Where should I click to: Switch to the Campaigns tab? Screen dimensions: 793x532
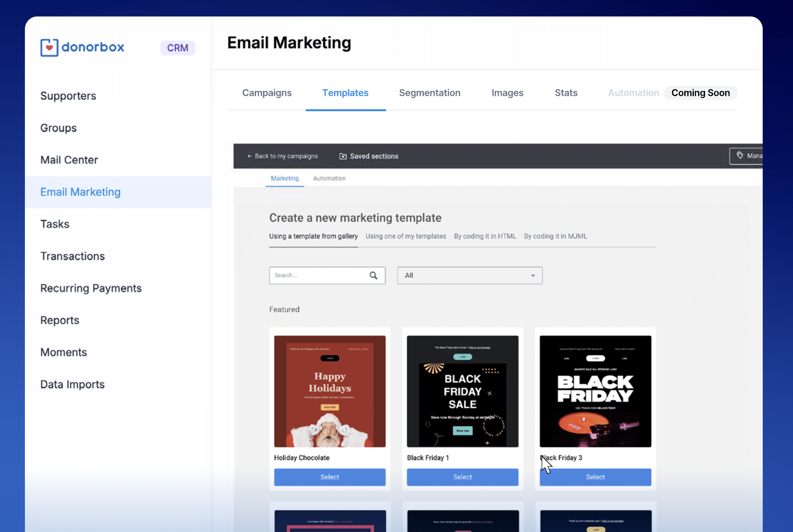coord(267,93)
